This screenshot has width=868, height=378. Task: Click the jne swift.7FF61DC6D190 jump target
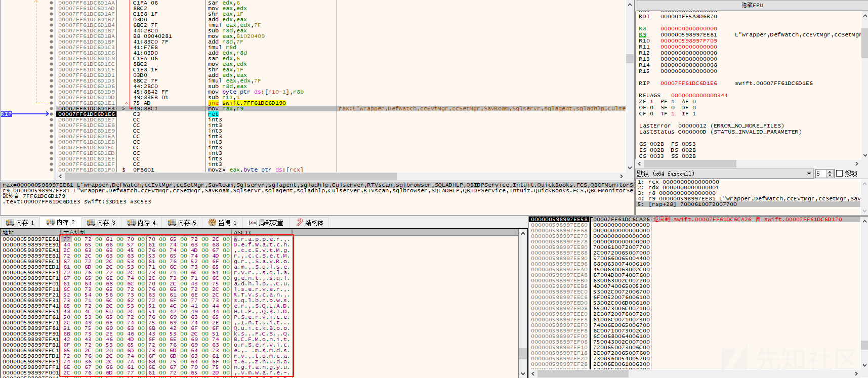254,103
